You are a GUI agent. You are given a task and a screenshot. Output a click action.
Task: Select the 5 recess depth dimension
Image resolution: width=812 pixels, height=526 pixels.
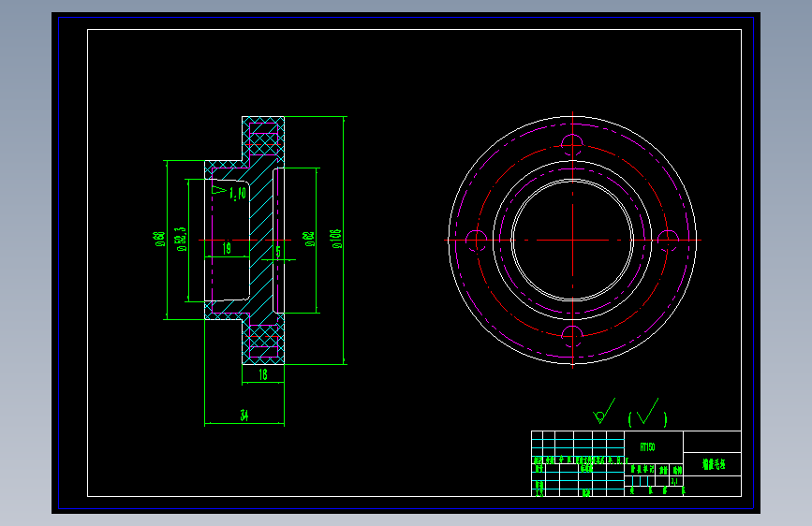(278, 252)
